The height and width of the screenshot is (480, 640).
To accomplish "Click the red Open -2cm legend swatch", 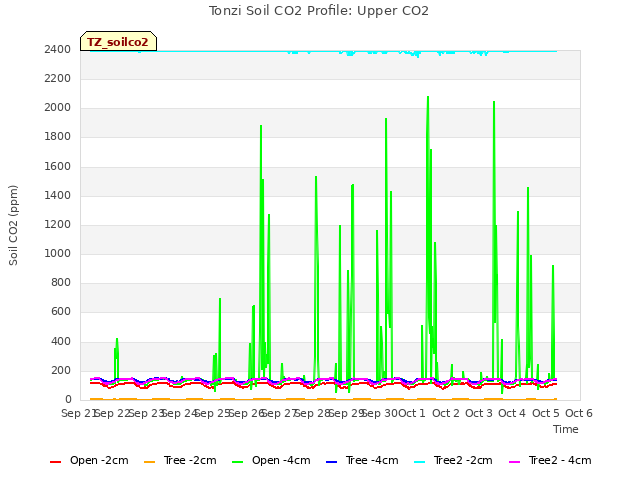I will pos(56,461).
